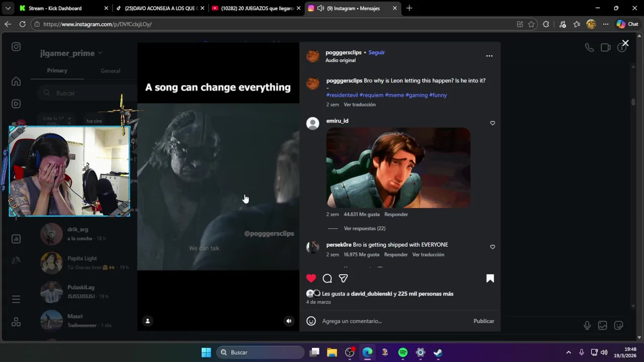Viewport: 644px width, 362px height.
Task: Start an audio call with phone icon
Action: coord(589,47)
